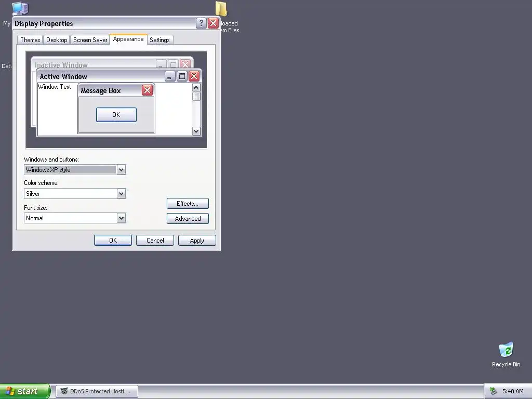532x399 pixels.
Task: Select the Appearance tab
Action: [128, 39]
